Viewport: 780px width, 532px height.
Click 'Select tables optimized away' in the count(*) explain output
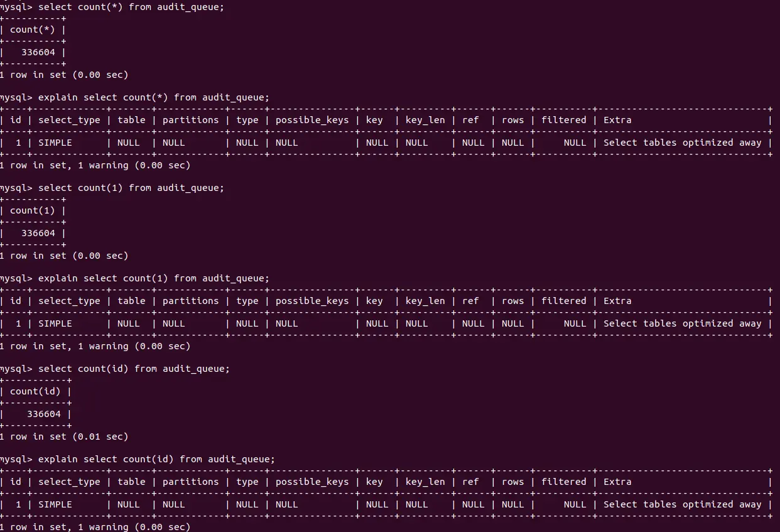click(682, 143)
